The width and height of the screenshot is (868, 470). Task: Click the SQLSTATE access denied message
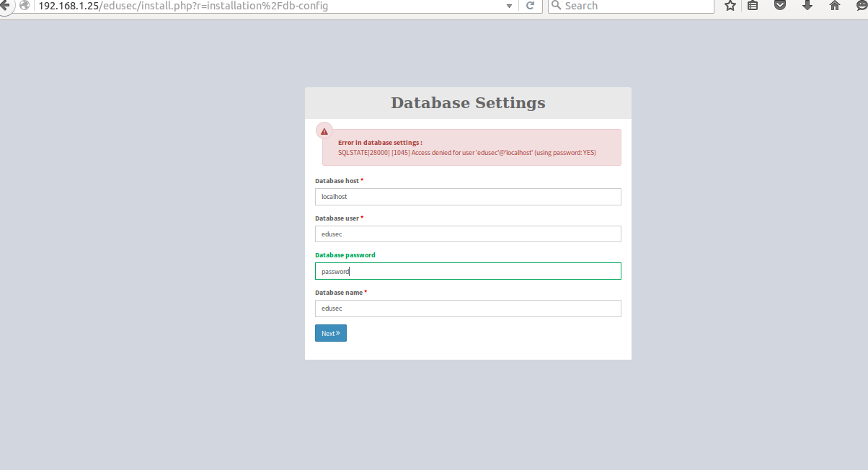click(467, 153)
